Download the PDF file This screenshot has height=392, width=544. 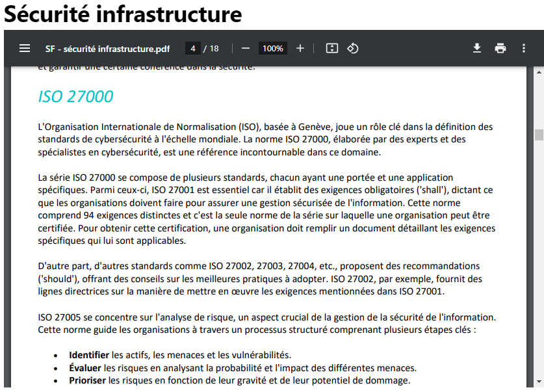click(x=477, y=49)
